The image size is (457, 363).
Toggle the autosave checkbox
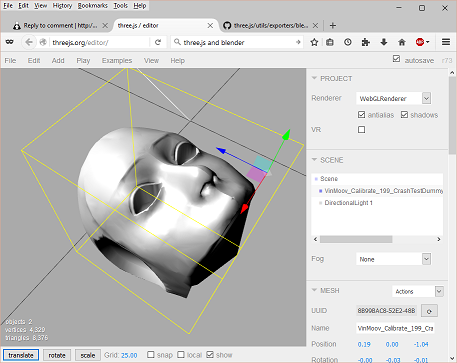click(396, 59)
